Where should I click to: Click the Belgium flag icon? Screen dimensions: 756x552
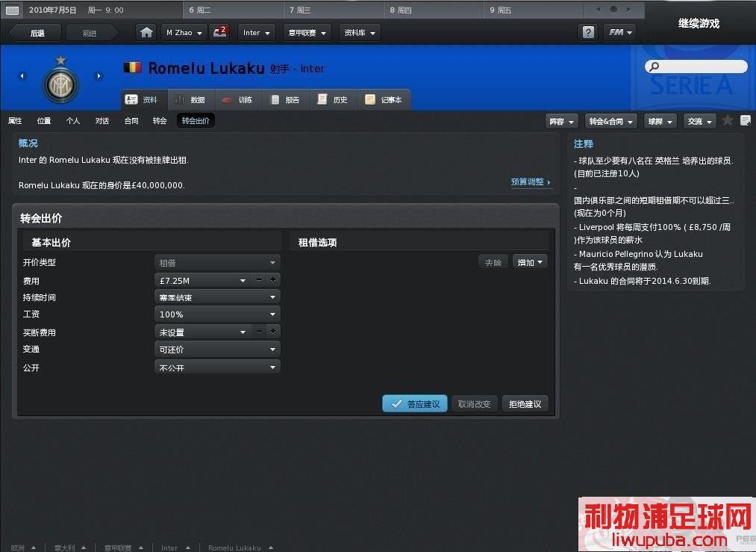click(x=133, y=67)
